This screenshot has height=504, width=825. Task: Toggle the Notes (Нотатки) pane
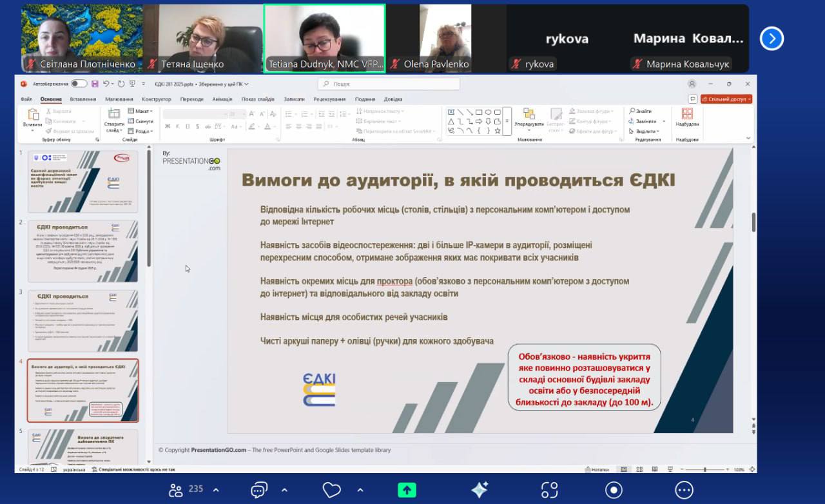click(x=596, y=469)
